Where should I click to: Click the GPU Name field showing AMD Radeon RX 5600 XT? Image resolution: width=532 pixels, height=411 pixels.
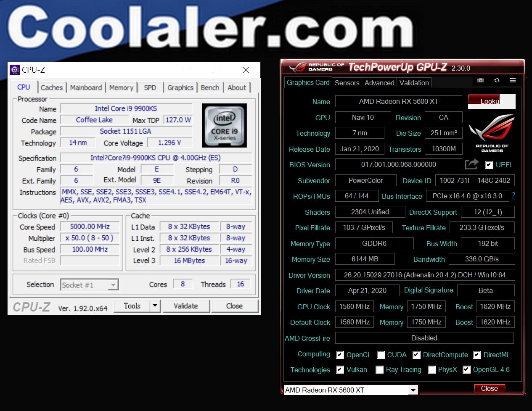coord(399,101)
